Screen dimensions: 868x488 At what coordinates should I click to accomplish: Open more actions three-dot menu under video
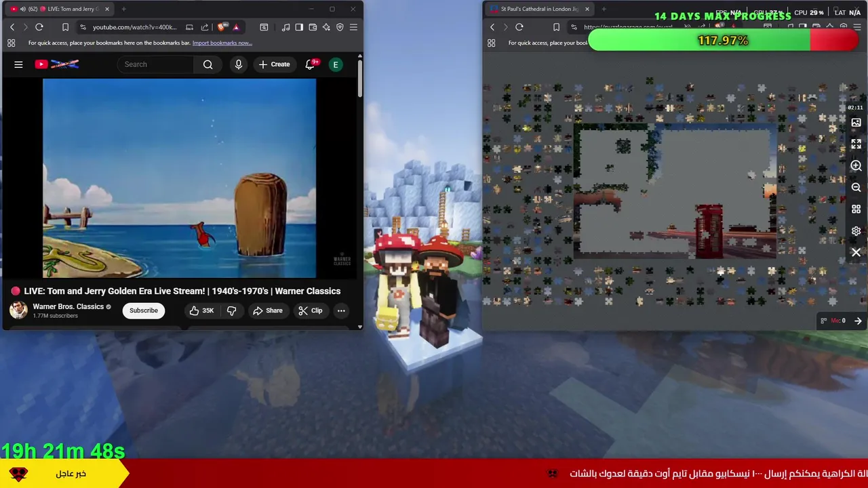click(x=341, y=310)
